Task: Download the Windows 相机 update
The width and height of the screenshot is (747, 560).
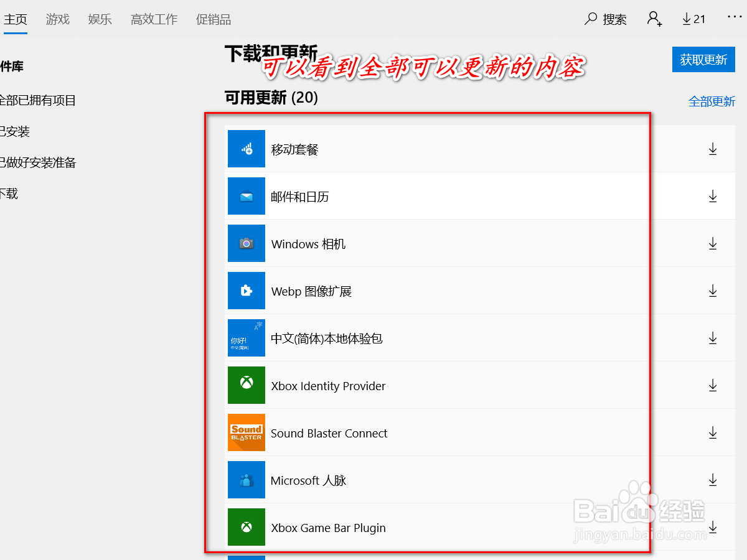Action: (x=712, y=243)
